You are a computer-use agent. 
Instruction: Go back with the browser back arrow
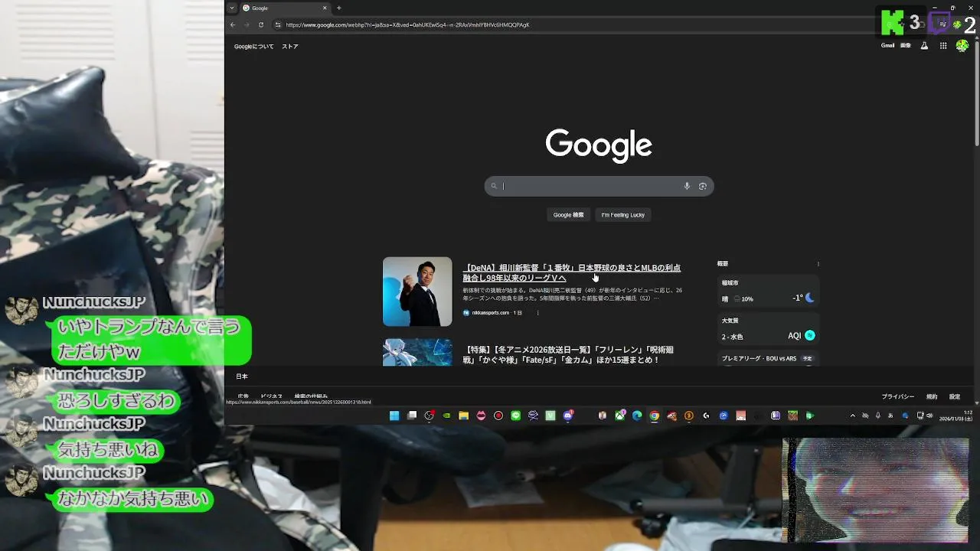click(x=233, y=24)
